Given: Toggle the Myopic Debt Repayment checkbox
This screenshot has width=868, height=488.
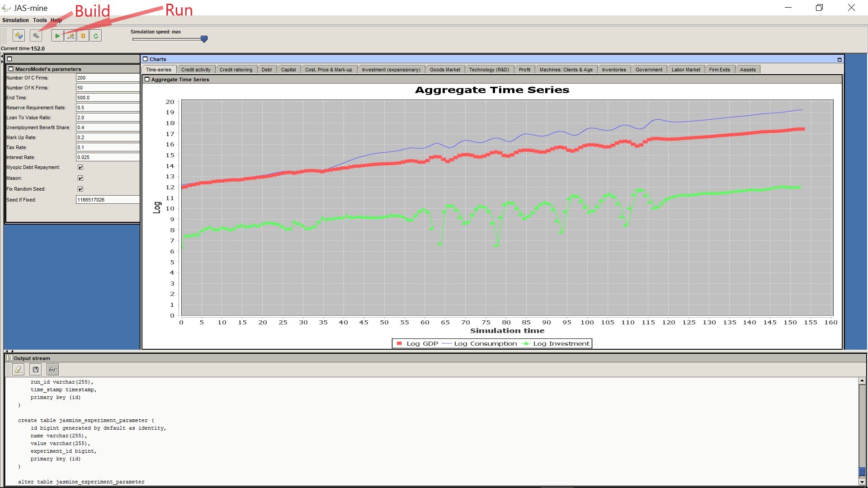Looking at the screenshot, I should (80, 167).
